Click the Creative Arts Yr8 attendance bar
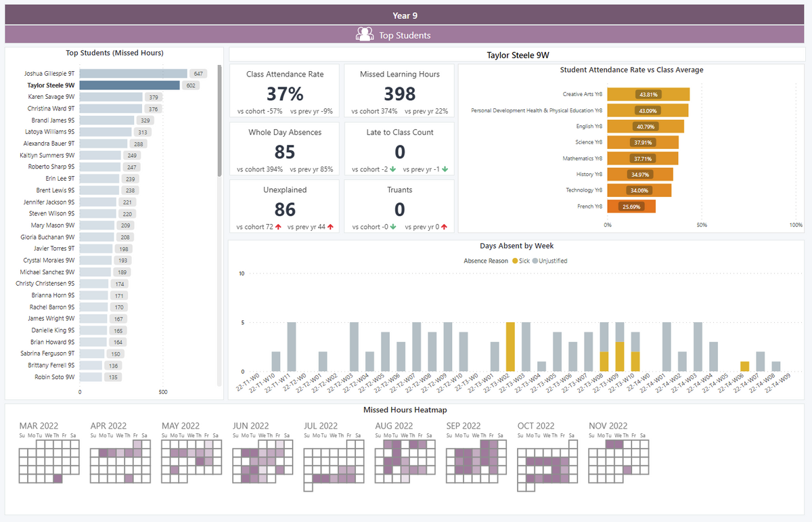Screen dimensions: 812x522 (x=648, y=95)
